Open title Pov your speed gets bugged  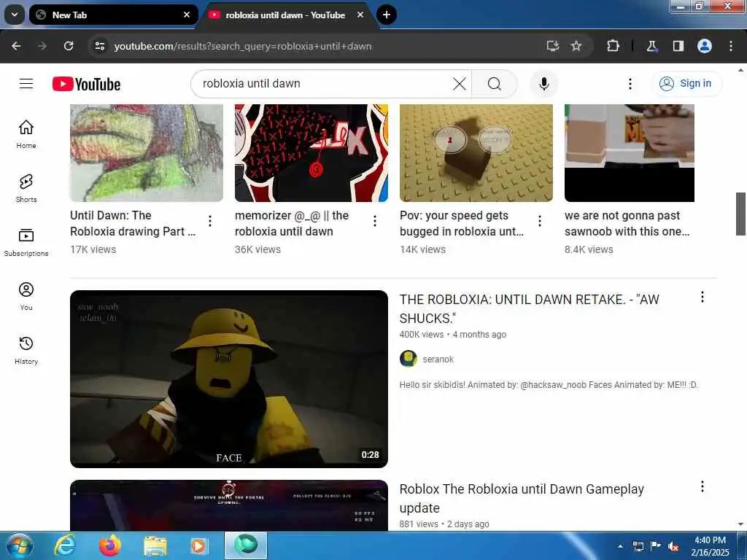462,223
